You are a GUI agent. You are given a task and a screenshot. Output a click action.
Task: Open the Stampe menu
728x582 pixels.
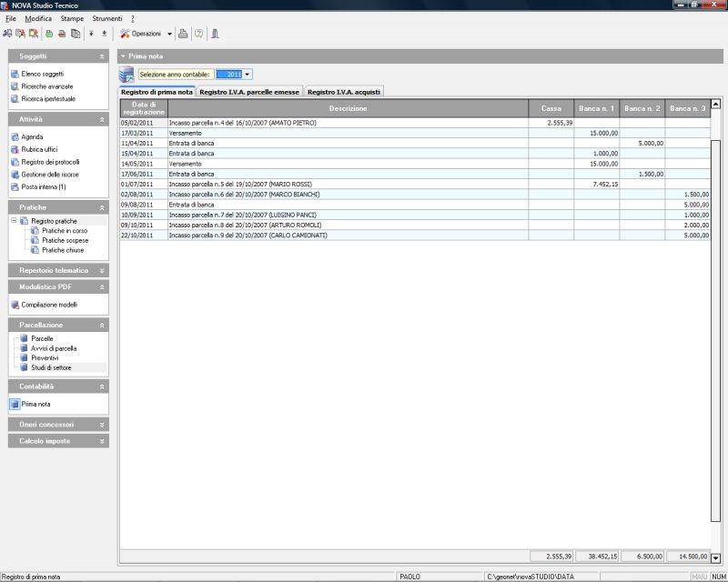[71, 18]
